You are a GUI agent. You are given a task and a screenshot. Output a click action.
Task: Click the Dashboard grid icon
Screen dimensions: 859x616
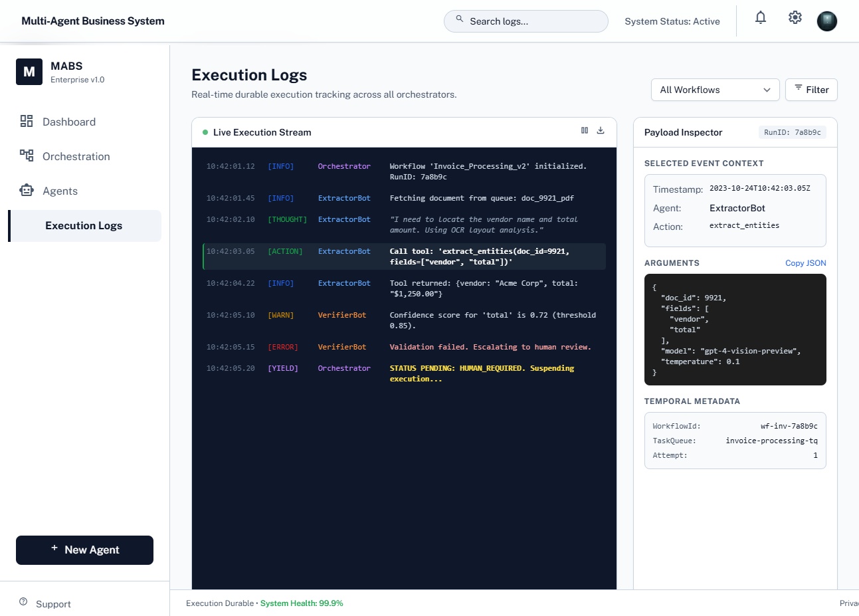coord(27,121)
